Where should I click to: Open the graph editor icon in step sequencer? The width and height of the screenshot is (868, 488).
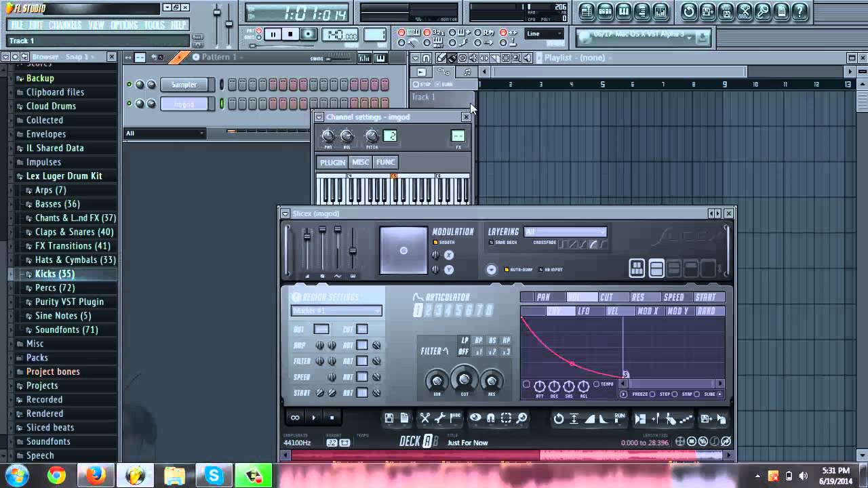[364, 58]
